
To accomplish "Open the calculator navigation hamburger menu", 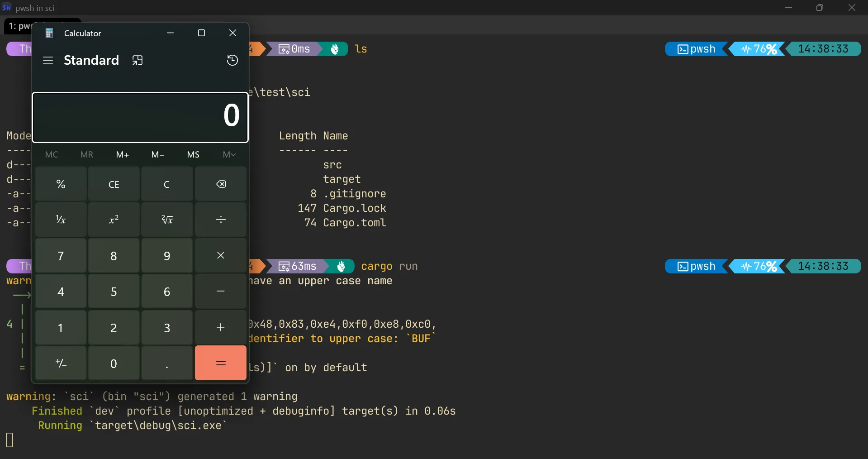I will pos(48,60).
